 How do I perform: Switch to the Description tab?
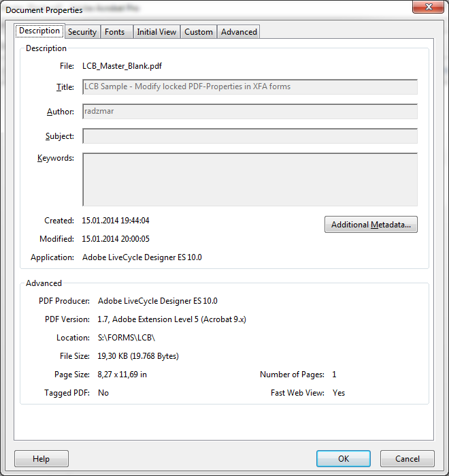(x=39, y=31)
